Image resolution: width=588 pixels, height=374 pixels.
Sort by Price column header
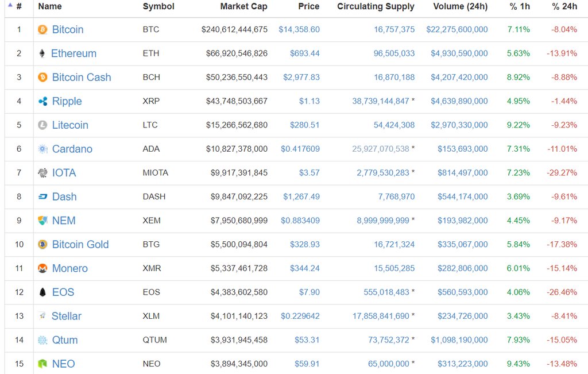309,6
